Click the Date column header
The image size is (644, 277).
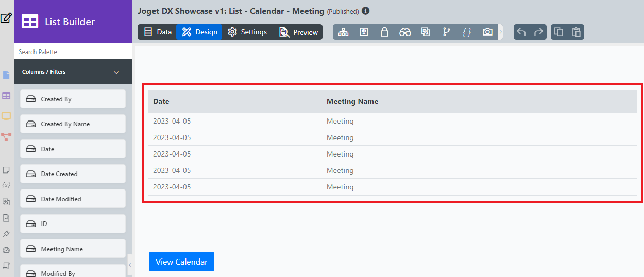(161, 101)
